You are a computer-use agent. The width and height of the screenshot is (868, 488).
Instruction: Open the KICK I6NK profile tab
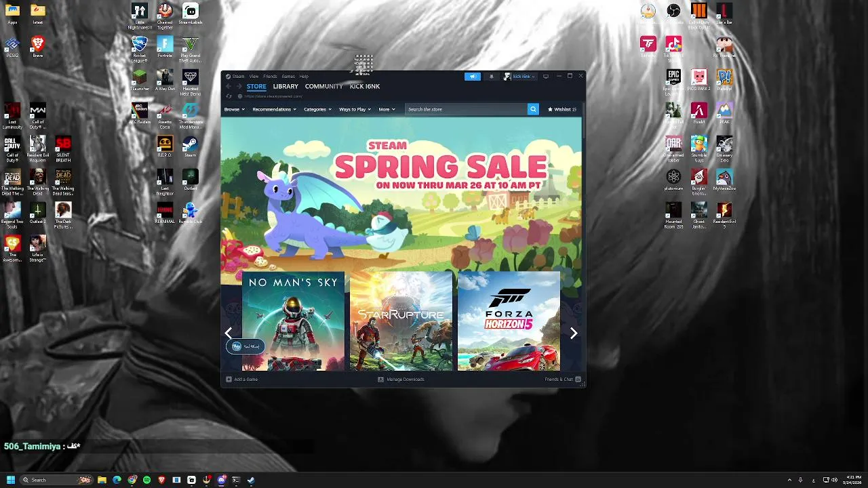(365, 87)
